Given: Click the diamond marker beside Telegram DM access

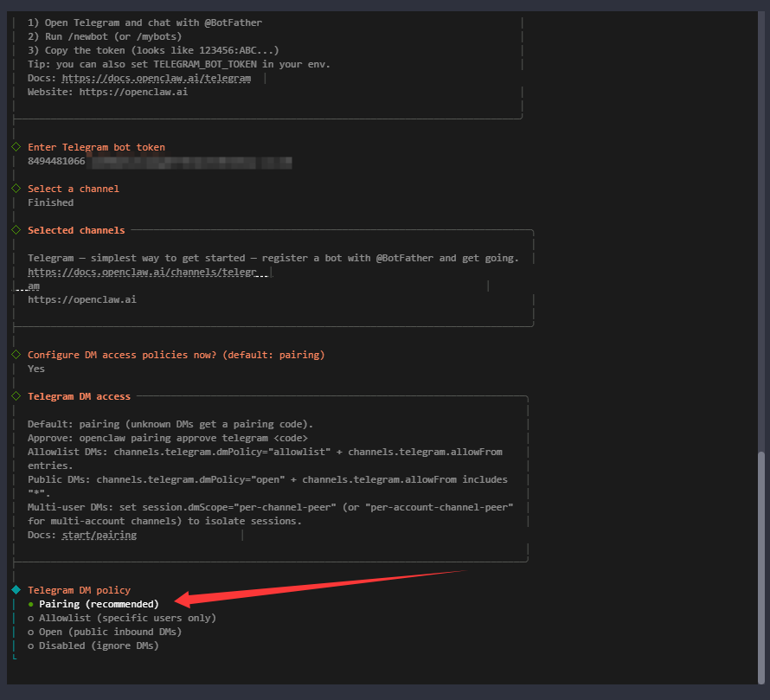Looking at the screenshot, I should click(x=16, y=396).
